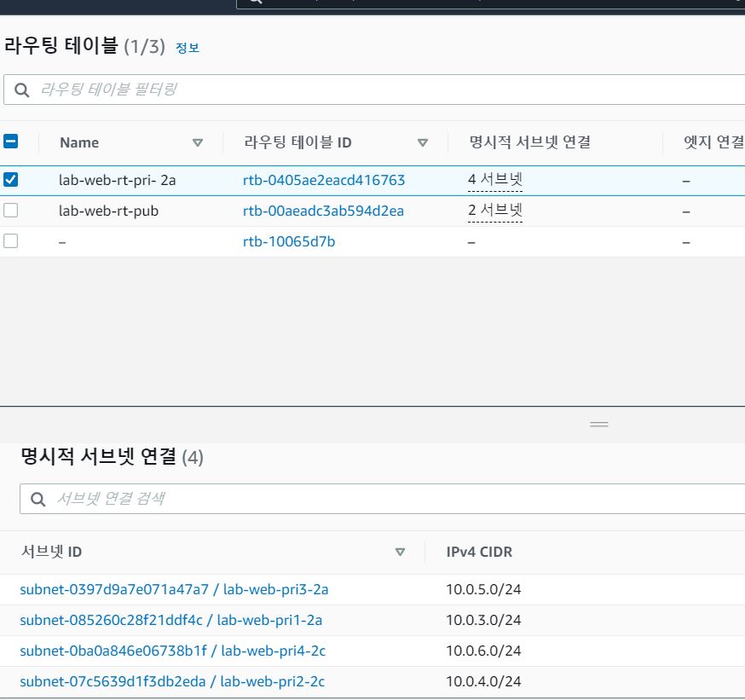Click the 엣지 연결 column header

[713, 142]
